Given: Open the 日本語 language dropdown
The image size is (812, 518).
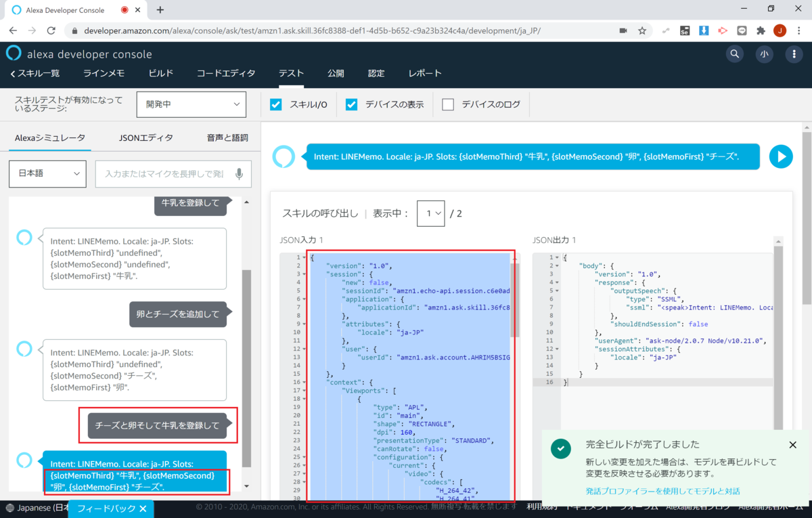Looking at the screenshot, I should 47,173.
